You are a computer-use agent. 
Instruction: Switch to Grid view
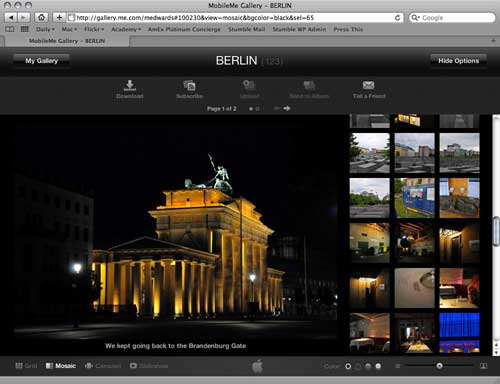click(x=26, y=366)
